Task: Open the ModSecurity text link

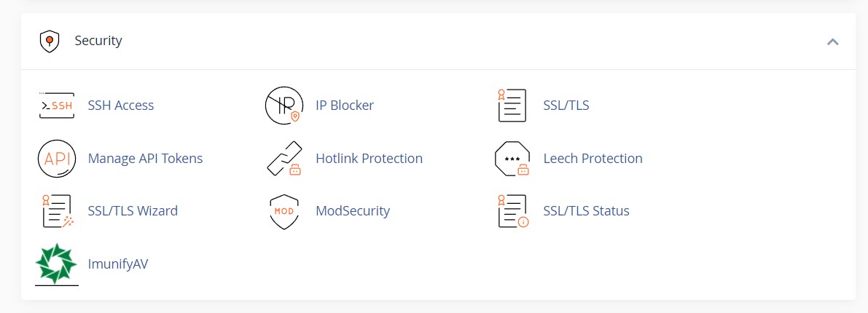Action: 353,211
